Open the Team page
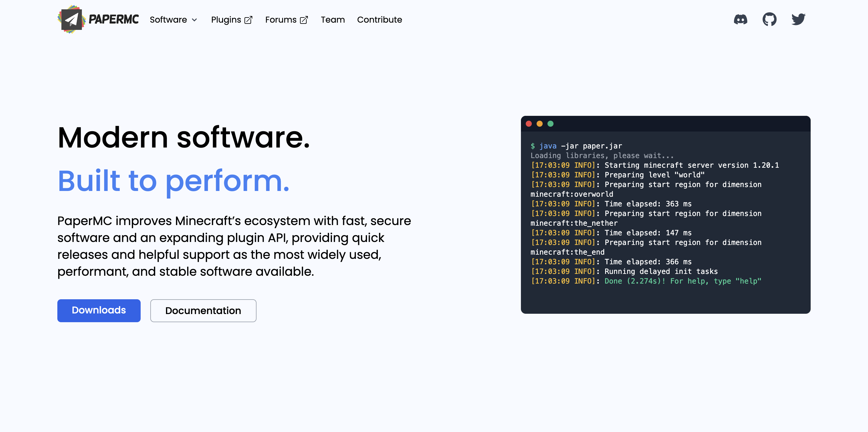Viewport: 868px width, 432px height. pos(333,20)
